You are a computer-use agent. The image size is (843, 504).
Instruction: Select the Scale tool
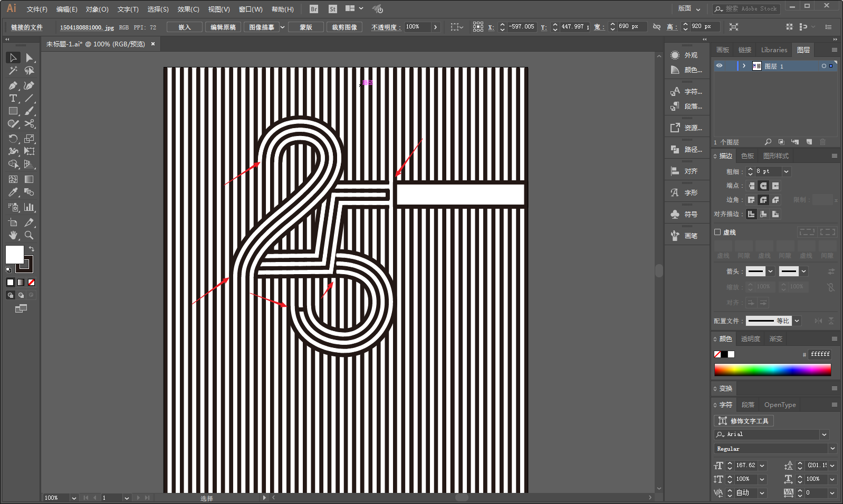(30, 139)
